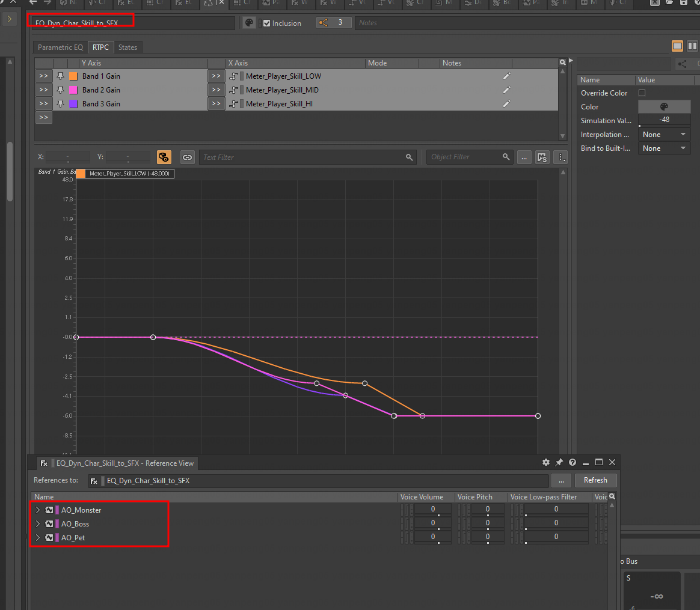The height and width of the screenshot is (610, 700).
Task: Expand the AO_Monster tree row
Action: click(x=38, y=510)
